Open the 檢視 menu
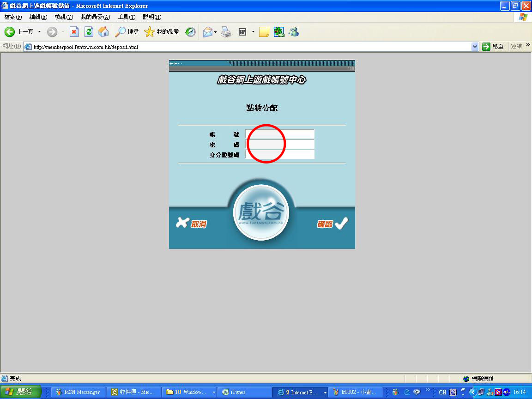 click(64, 17)
